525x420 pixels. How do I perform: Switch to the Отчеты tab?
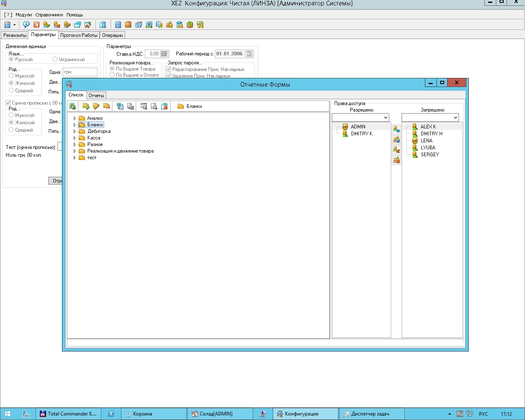[96, 96]
